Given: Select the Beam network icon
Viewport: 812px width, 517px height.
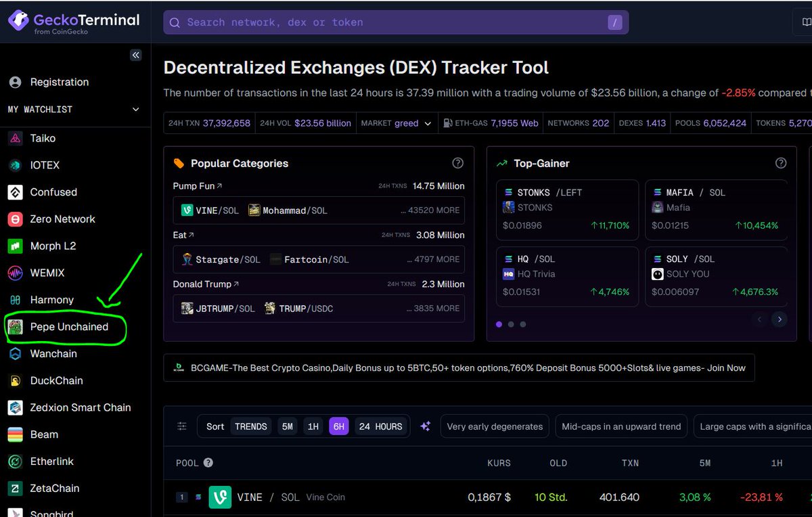Looking at the screenshot, I should 15,434.
